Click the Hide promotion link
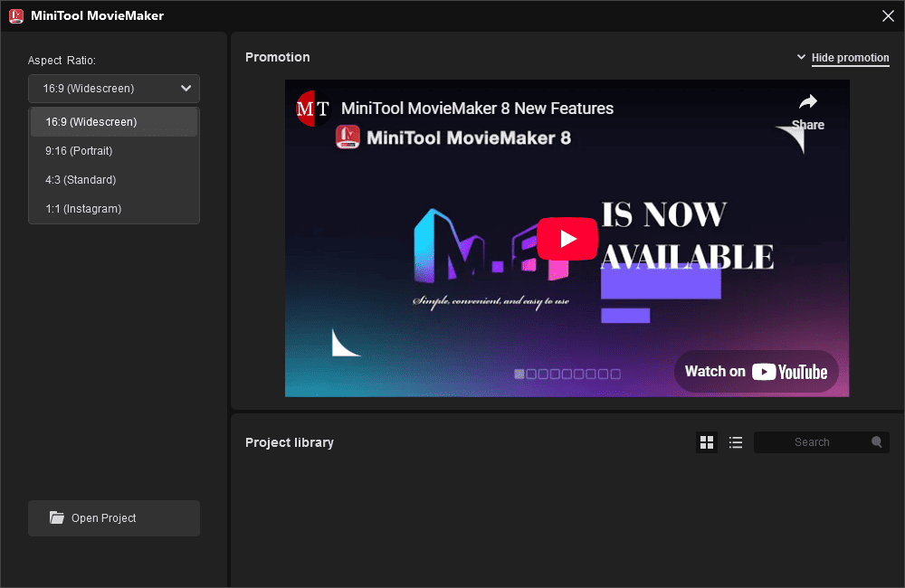The height and width of the screenshot is (588, 905). pos(850,58)
